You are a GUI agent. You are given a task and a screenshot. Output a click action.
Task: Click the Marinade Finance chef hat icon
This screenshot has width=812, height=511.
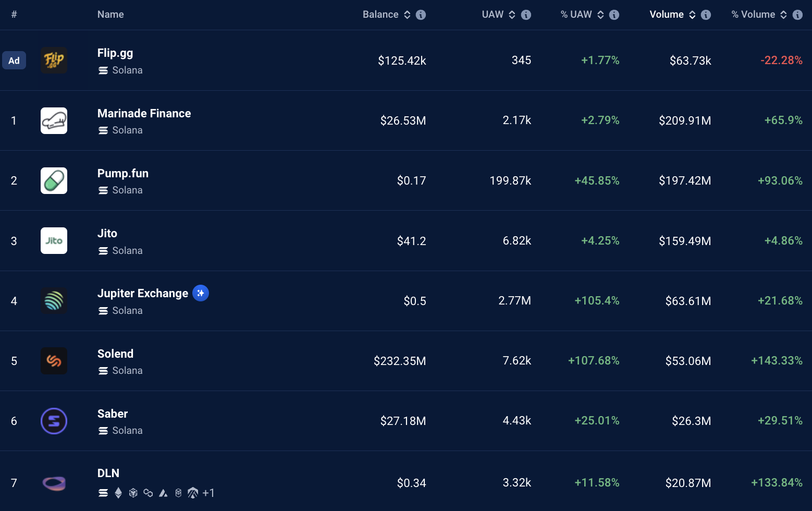point(54,120)
